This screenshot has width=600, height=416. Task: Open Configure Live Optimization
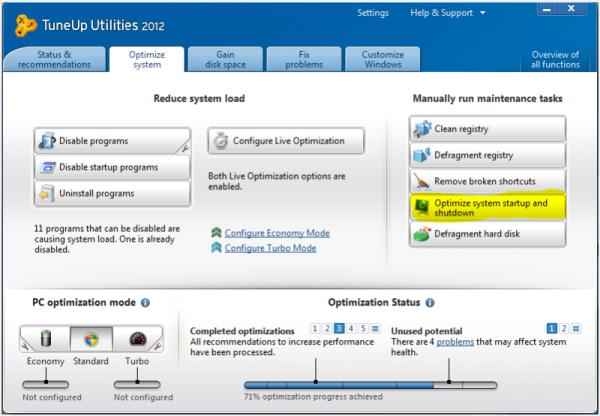click(x=286, y=141)
